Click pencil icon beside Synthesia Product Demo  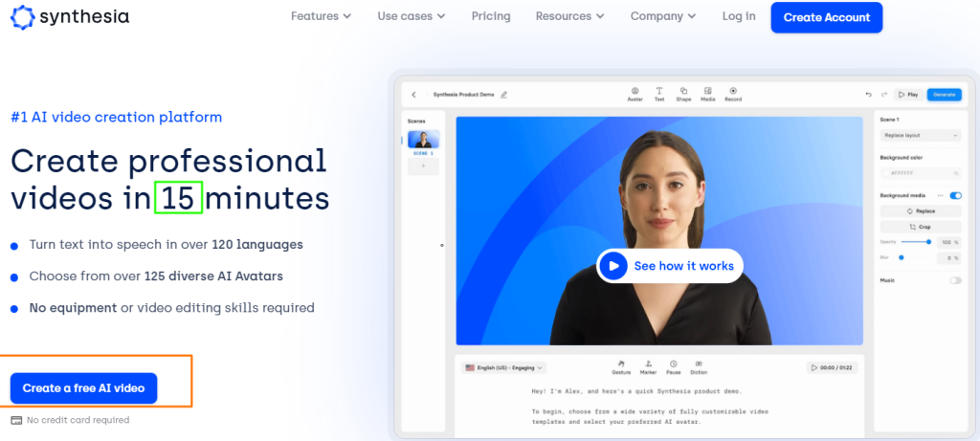click(503, 95)
